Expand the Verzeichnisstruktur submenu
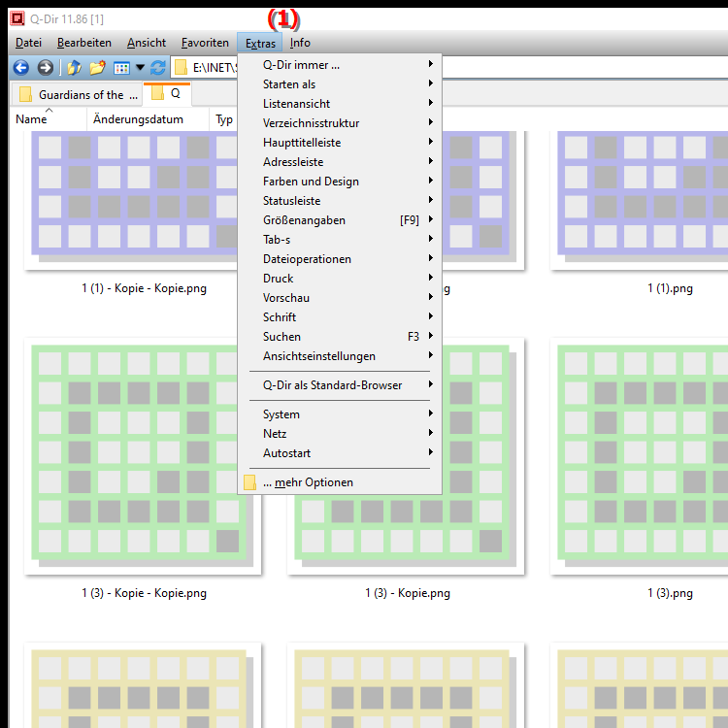The width and height of the screenshot is (728, 728). 340,123
